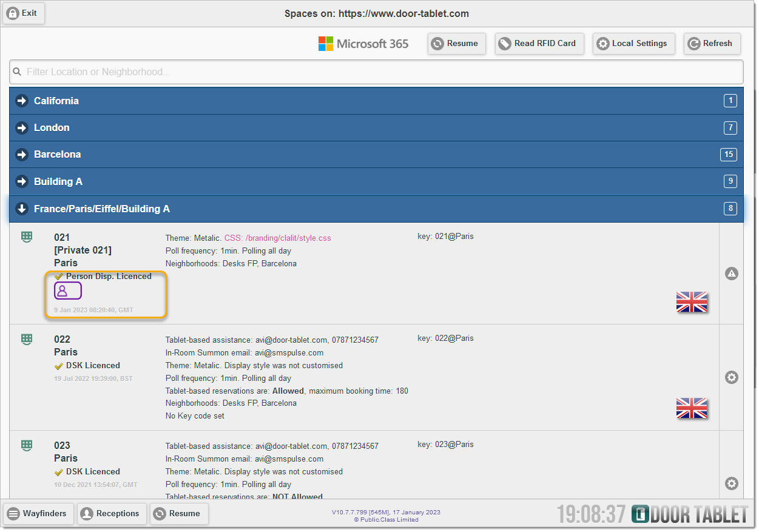Collapse the France/Paris/Eiffel/Building A section
Image resolution: width=759 pixels, height=532 pixels.
pyautogui.click(x=101, y=209)
